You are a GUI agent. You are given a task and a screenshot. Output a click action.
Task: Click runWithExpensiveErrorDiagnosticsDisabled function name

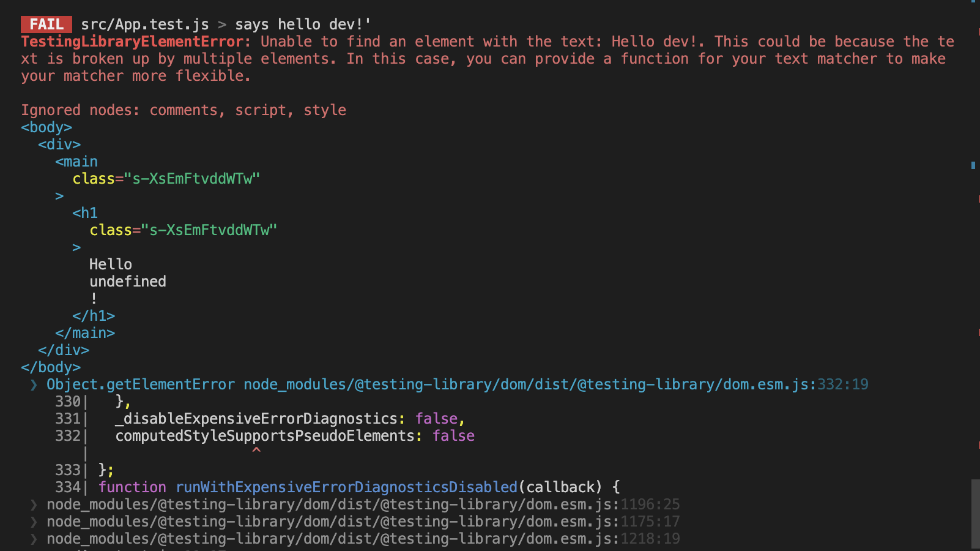pyautogui.click(x=346, y=487)
